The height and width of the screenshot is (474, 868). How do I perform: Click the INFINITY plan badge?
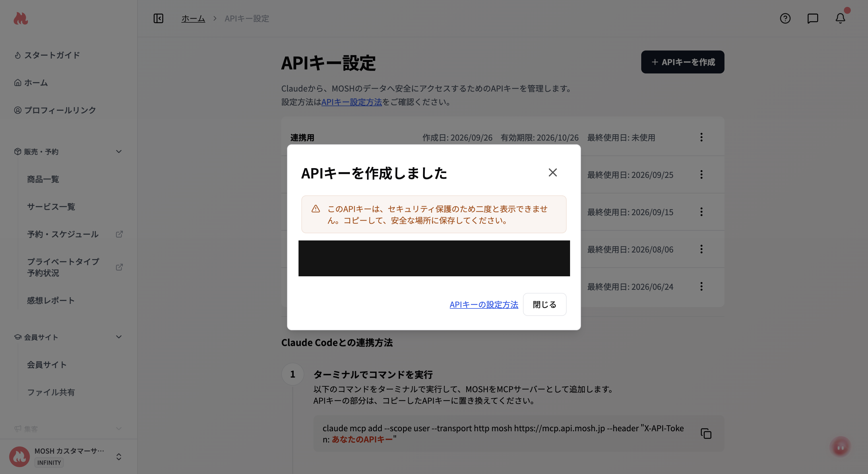(49, 463)
